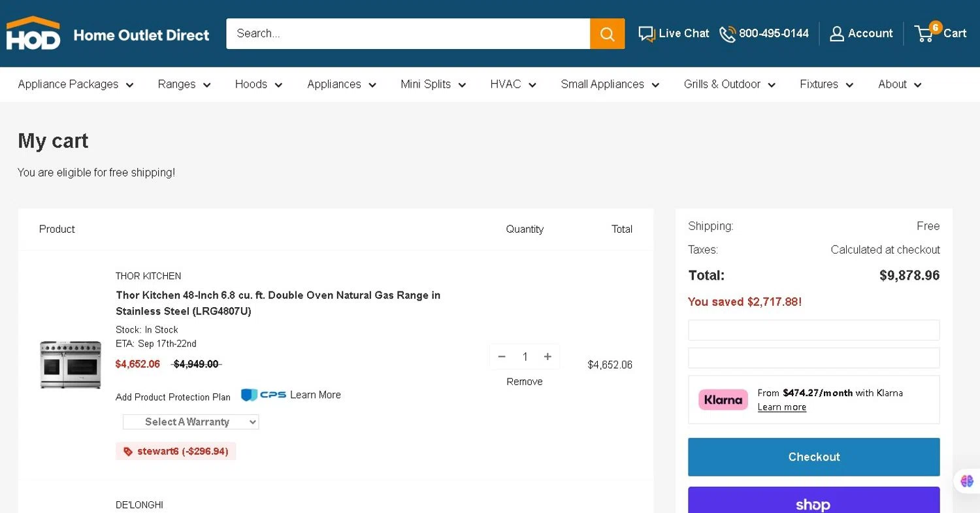Open Live Chat speech bubble icon
The height and width of the screenshot is (513, 980).
click(647, 34)
